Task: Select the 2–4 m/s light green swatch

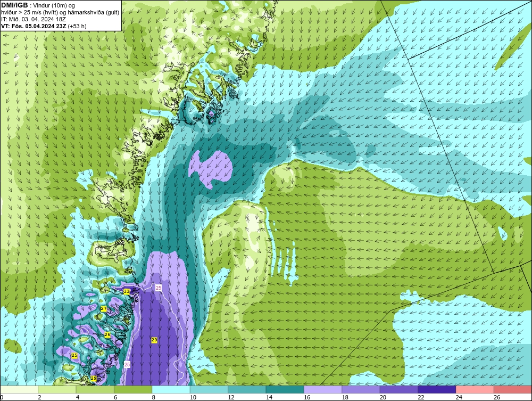Action: click(x=57, y=389)
